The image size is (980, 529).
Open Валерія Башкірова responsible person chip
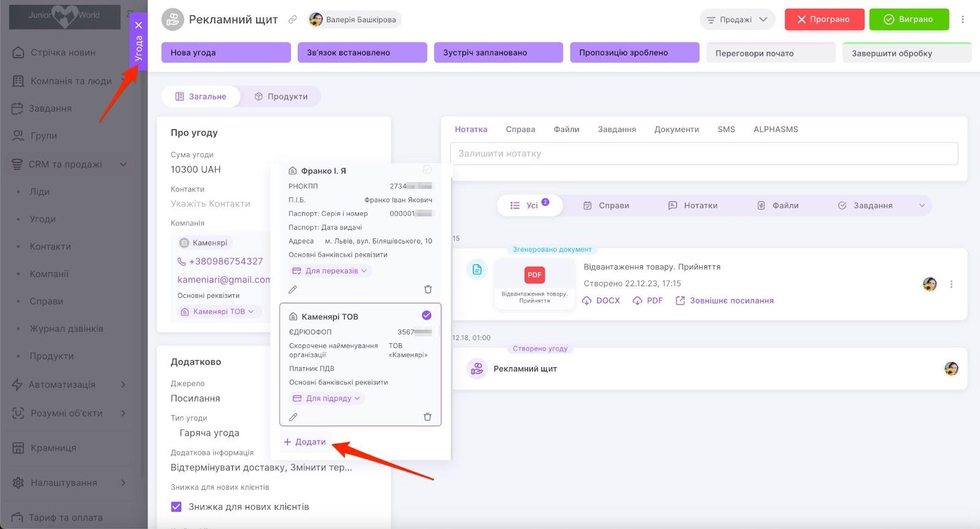click(354, 20)
